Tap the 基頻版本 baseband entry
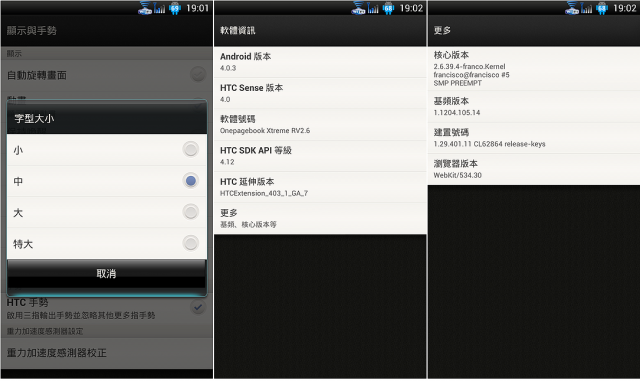640x381 pixels. 533,106
